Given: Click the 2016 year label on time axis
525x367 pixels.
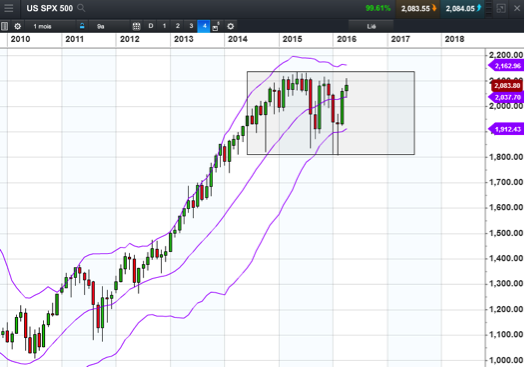Looking at the screenshot, I should (347, 39).
